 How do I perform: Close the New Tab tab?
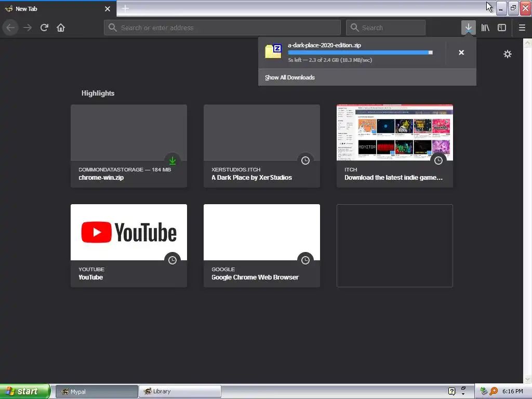[x=108, y=9]
